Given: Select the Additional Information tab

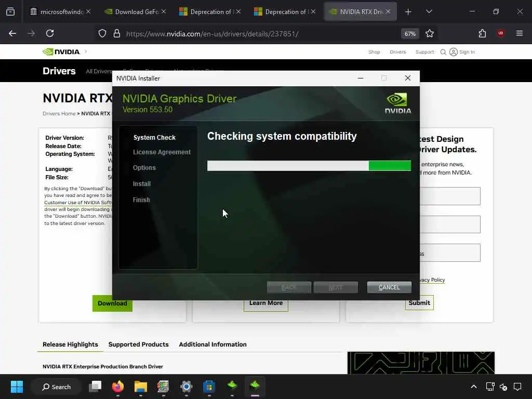Looking at the screenshot, I should click(212, 344).
